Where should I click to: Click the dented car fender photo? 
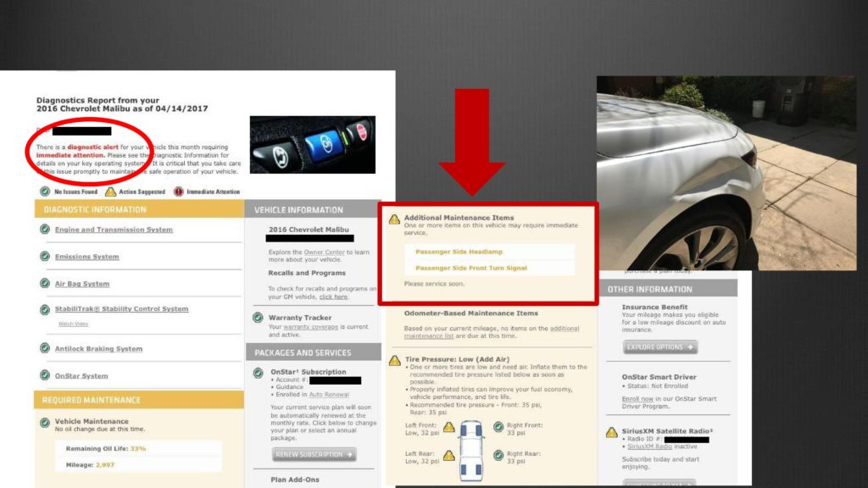coord(726,173)
